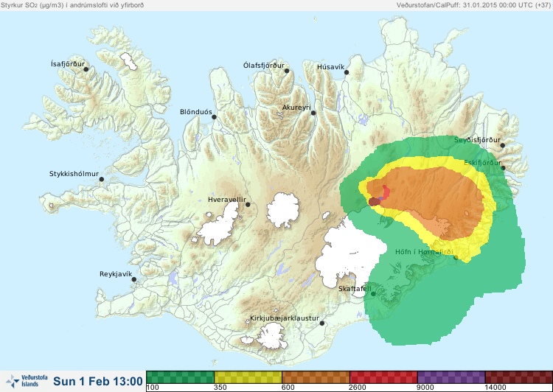Select the Kirkjubæjarklaustur marker dot

tap(322, 323)
